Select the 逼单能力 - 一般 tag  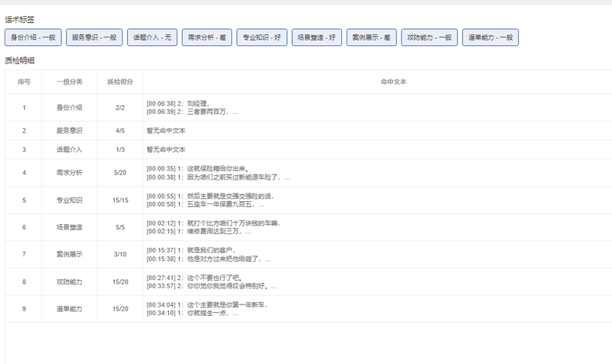tap(490, 37)
